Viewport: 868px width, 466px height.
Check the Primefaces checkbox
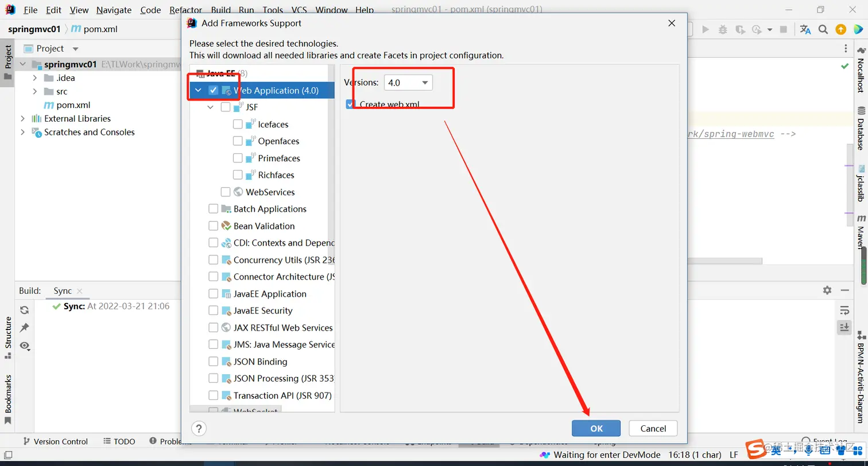[238, 158]
